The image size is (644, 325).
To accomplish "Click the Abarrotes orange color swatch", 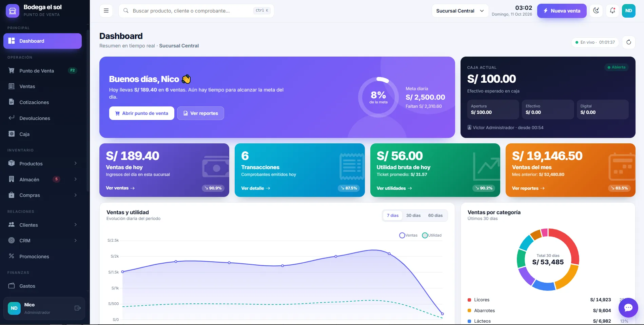I will (469, 310).
